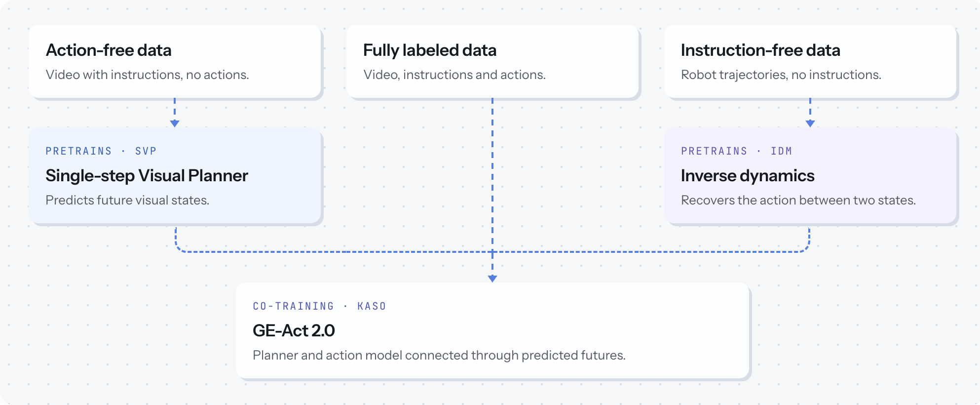Click the Fully labeled data heading
The height and width of the screenshot is (405, 980).
(x=430, y=50)
